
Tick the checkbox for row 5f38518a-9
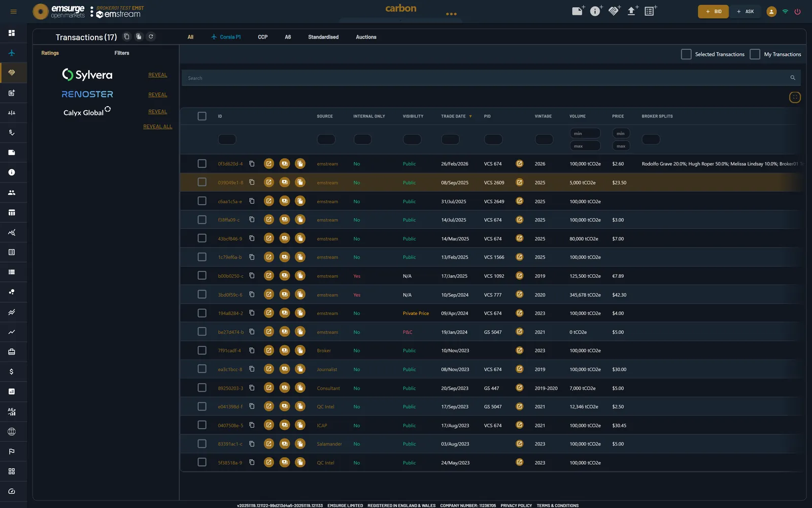[202, 462]
